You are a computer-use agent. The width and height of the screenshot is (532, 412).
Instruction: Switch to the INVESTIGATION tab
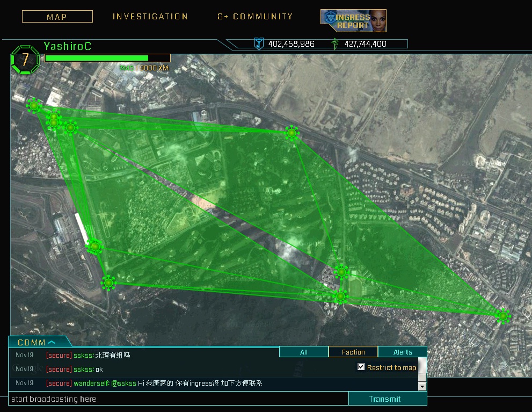pos(150,17)
